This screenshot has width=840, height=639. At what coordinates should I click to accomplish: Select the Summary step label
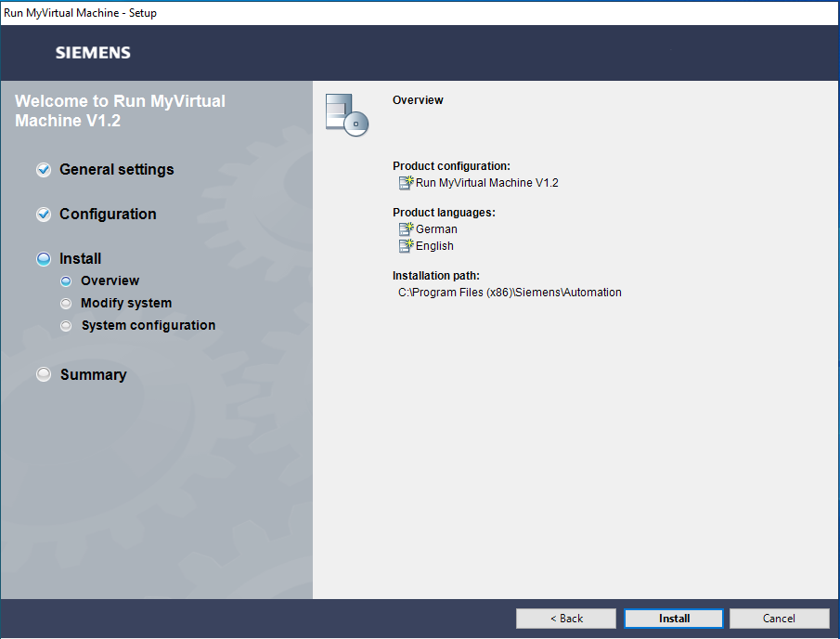[x=93, y=374]
